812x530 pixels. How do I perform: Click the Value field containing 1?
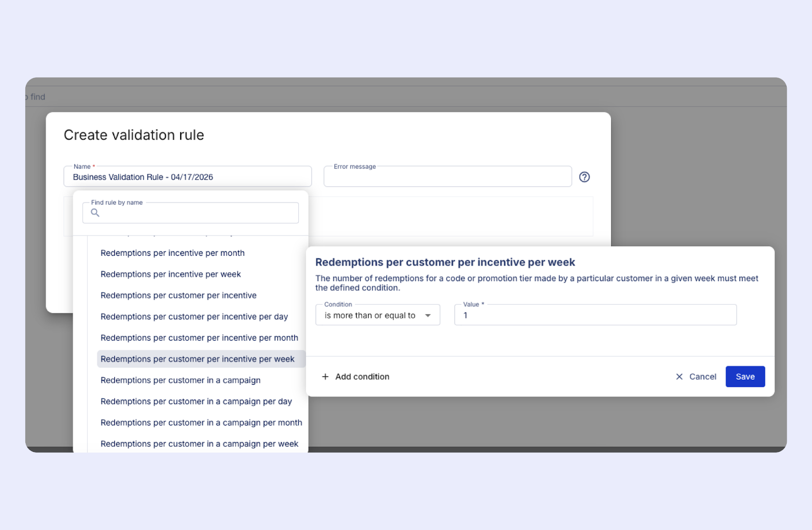[595, 315]
